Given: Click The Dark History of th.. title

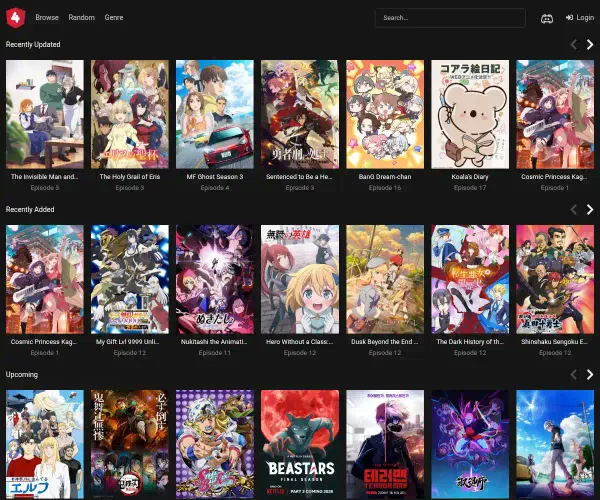Looking at the screenshot, I should coord(470,342).
